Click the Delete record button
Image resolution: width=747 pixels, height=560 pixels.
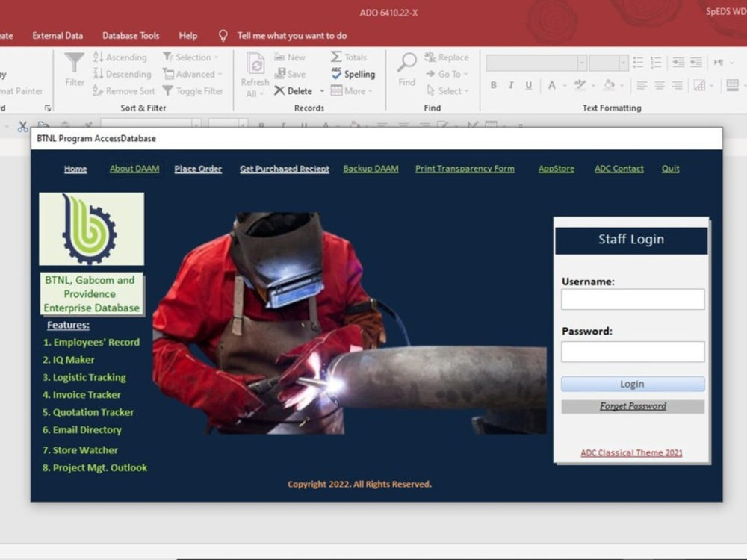pos(293,90)
